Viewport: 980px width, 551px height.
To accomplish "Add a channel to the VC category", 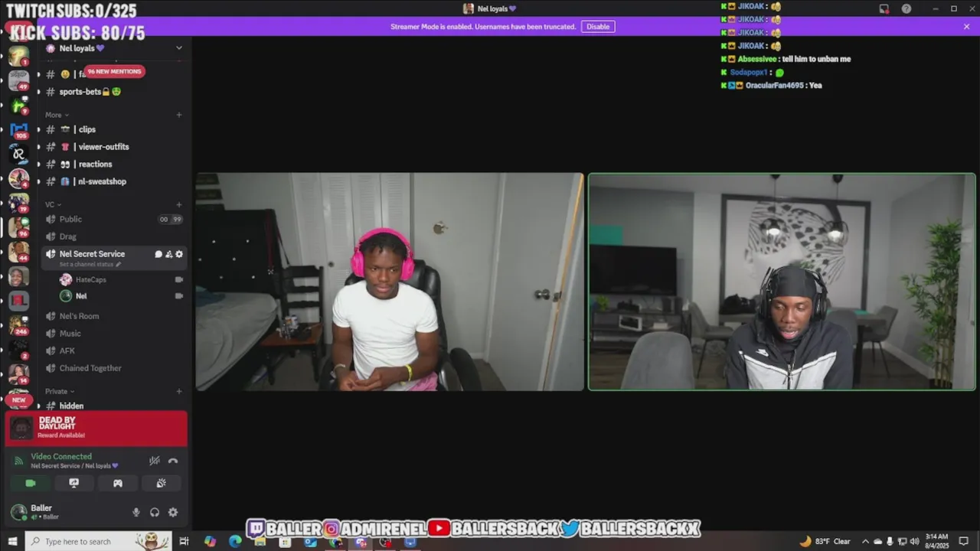I will pyautogui.click(x=179, y=204).
